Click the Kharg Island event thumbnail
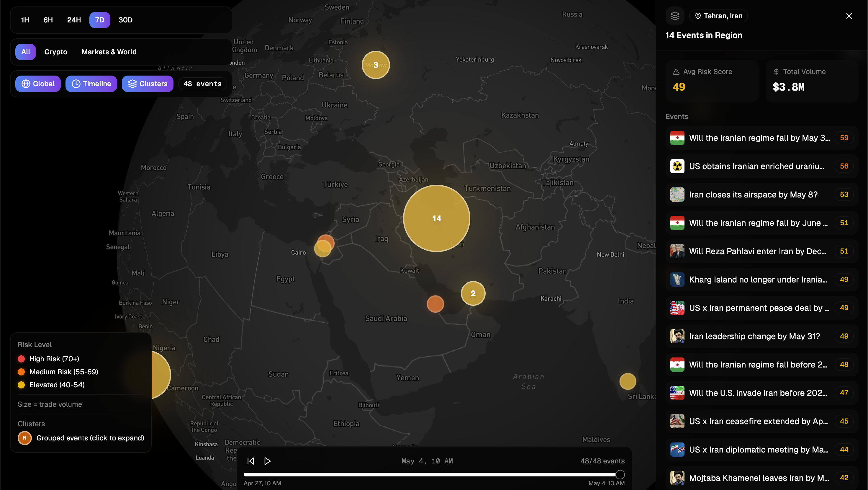The width and height of the screenshot is (868, 490). pos(677,280)
